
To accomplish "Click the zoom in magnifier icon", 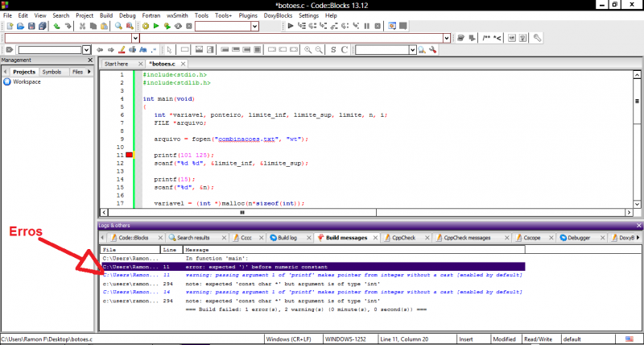I will coord(308,50).
